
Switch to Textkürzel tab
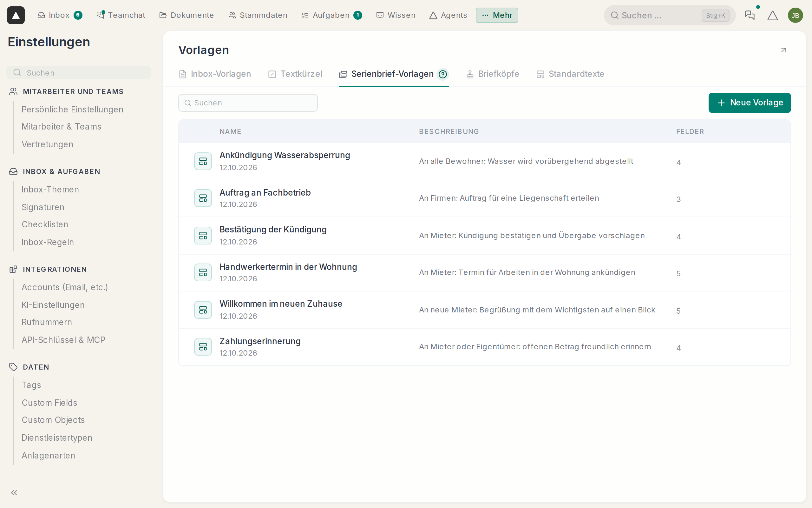click(295, 74)
